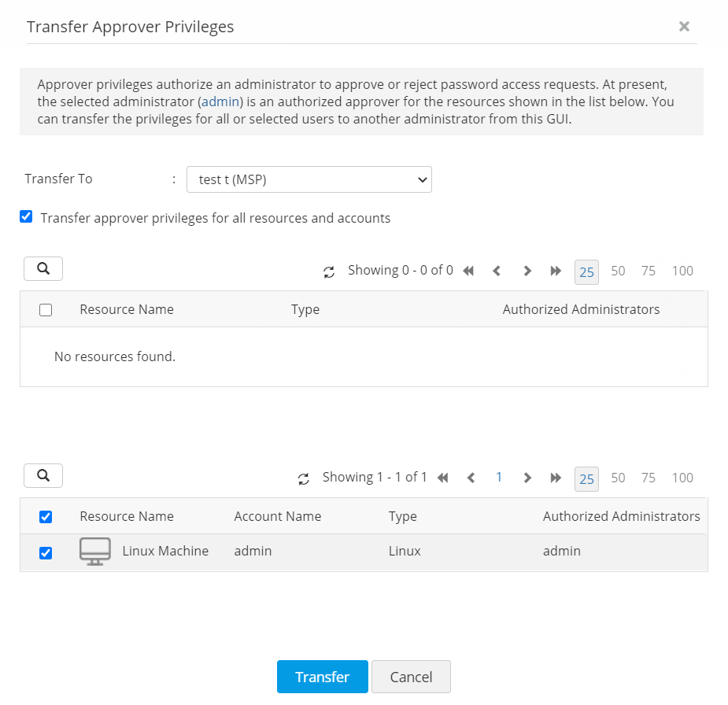Uncheck transfer privileges for all resources checkbox
The width and height of the screenshot is (728, 705).
pos(26,217)
